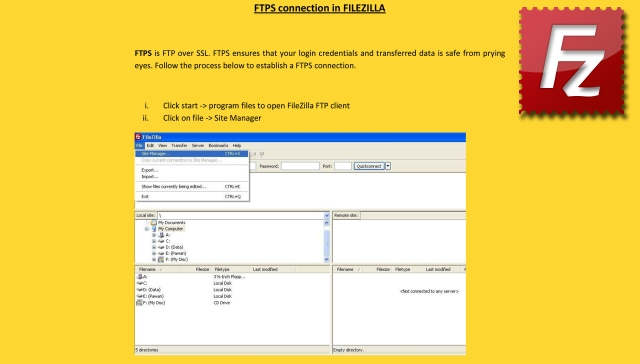Click the A: floppy icon in folder tree
Screen dimensions: 640x364
click(161, 235)
